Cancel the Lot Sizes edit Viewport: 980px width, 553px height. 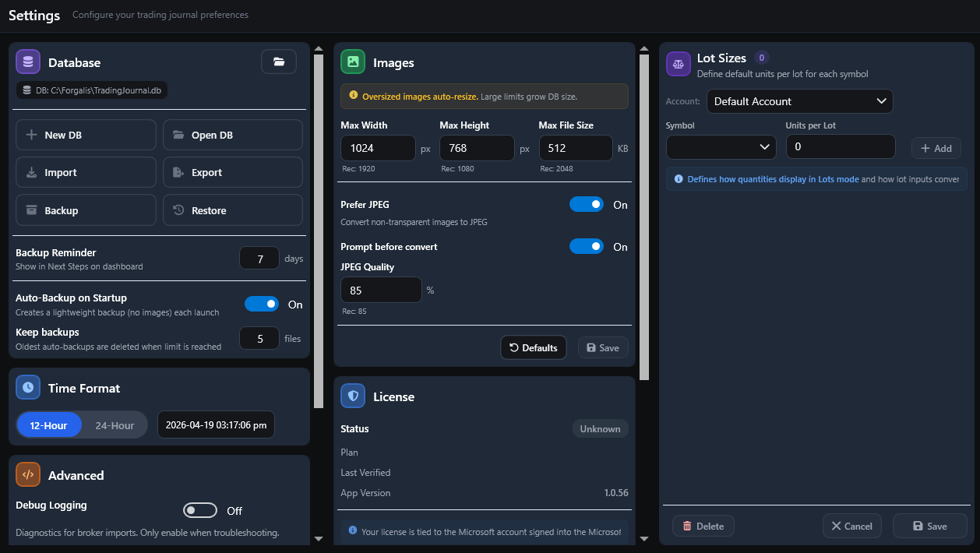(852, 526)
